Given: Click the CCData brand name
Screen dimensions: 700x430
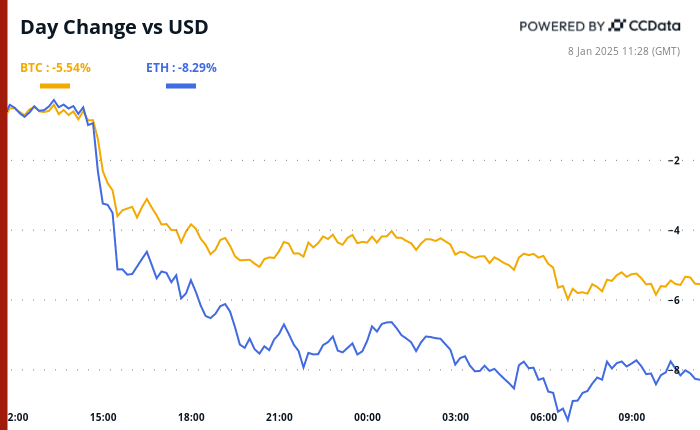Looking at the screenshot, I should (655, 26).
